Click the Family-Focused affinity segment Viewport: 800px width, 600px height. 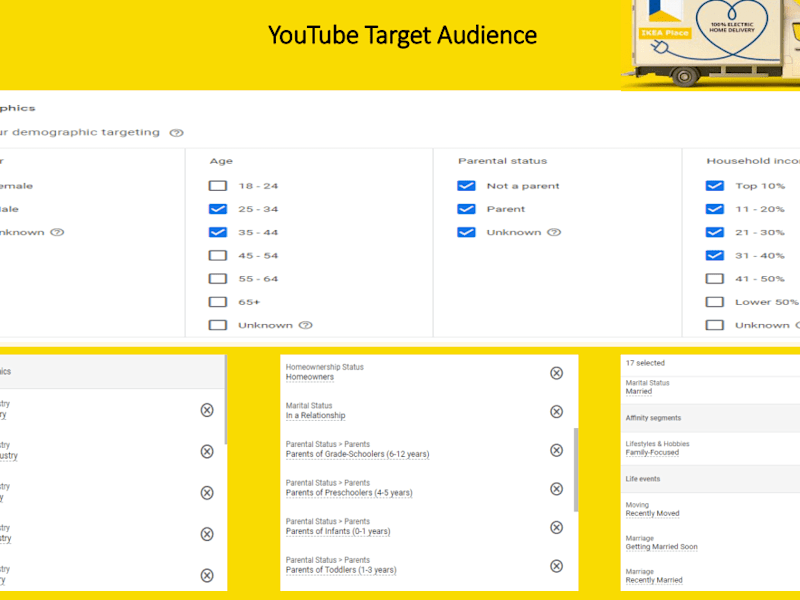[x=652, y=453]
